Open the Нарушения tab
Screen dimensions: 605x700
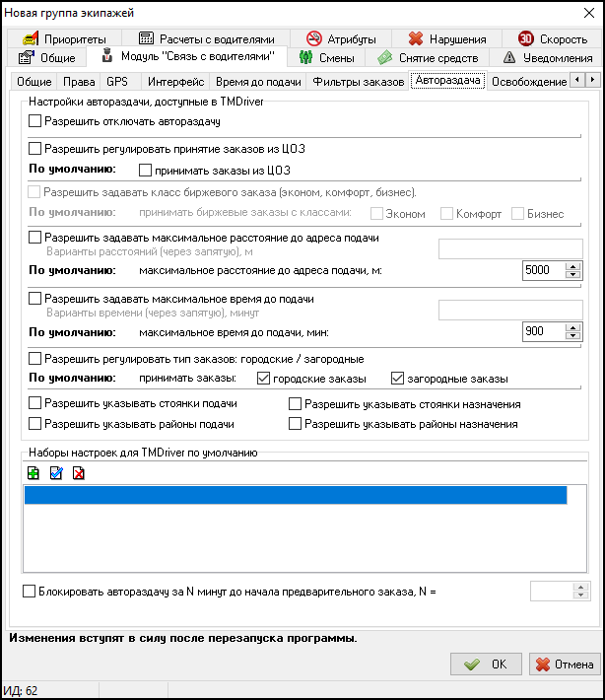pos(447,38)
